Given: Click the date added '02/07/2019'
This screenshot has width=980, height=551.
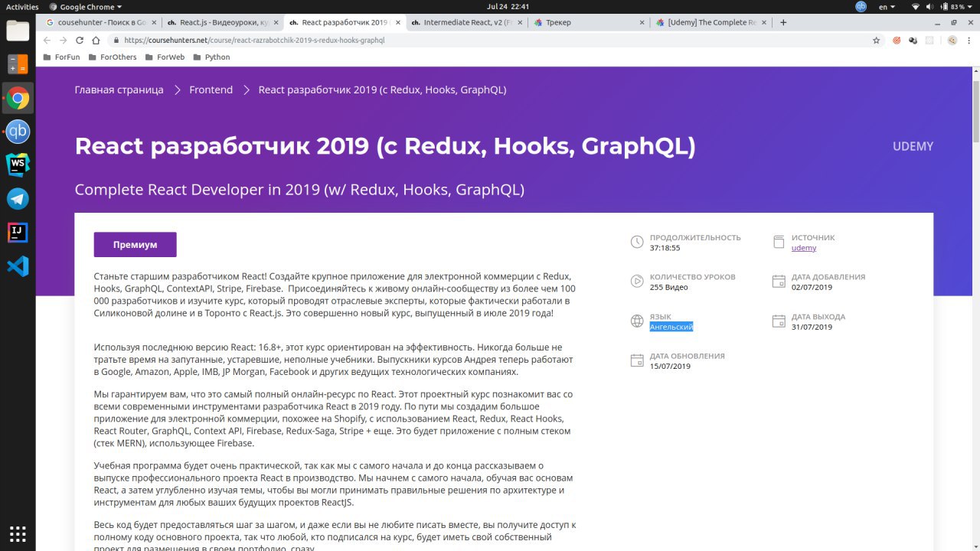Looking at the screenshot, I should tap(812, 288).
